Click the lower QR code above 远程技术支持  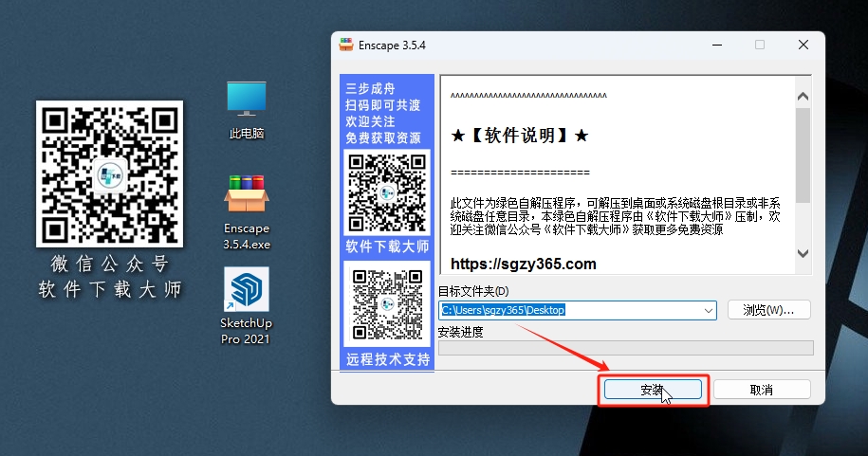click(387, 303)
